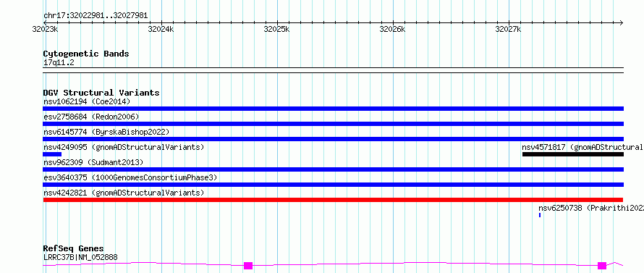The image size is (644, 273).
Task: Click the DGV Structural Variants track title
Action: pos(101,93)
